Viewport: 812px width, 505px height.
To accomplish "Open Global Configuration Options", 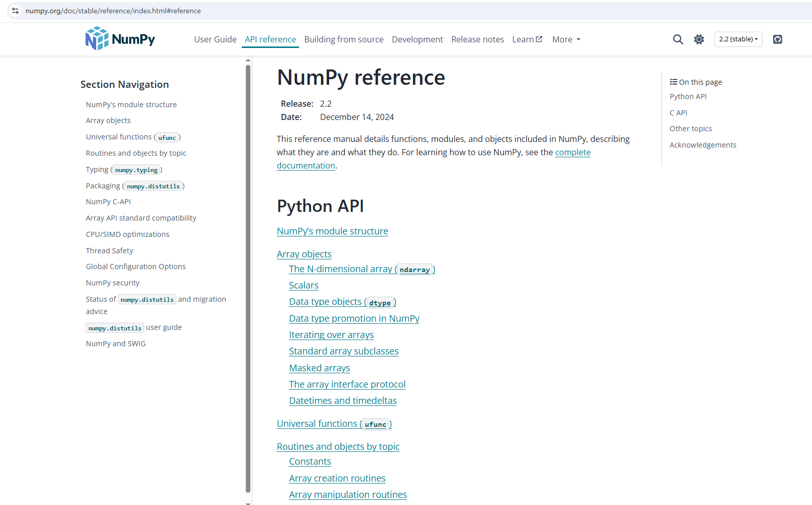I will pyautogui.click(x=136, y=267).
